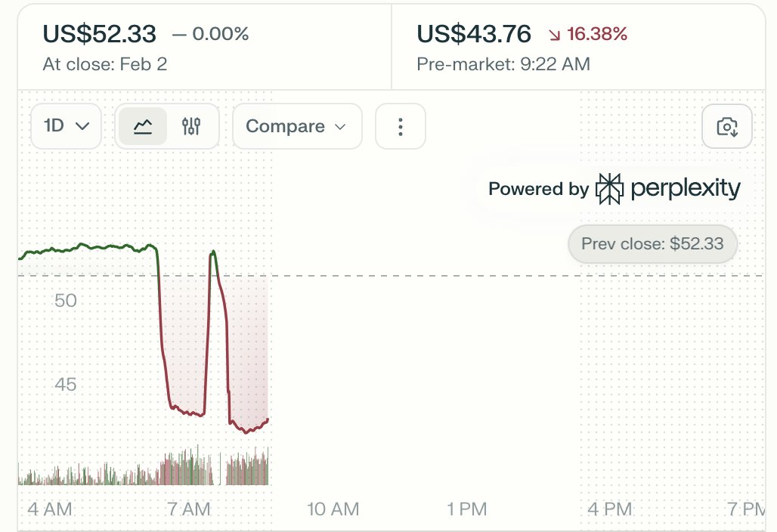Open the chart indicators settings icon

coord(191,126)
